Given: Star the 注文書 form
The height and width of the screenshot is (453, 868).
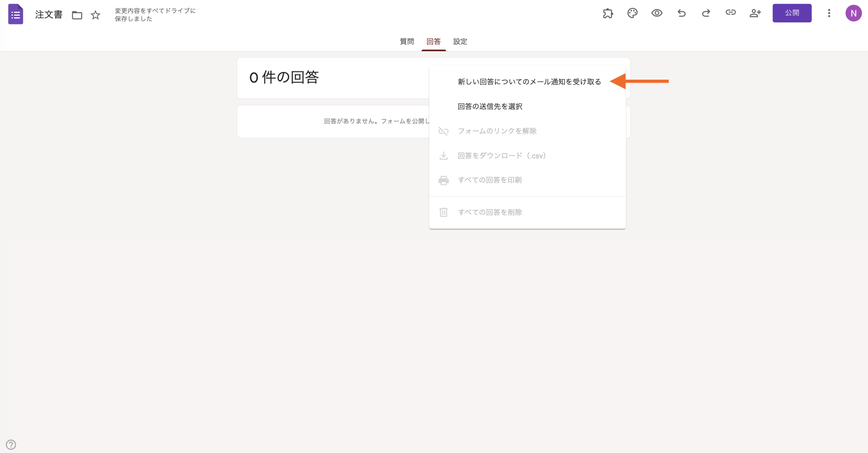Looking at the screenshot, I should (96, 15).
